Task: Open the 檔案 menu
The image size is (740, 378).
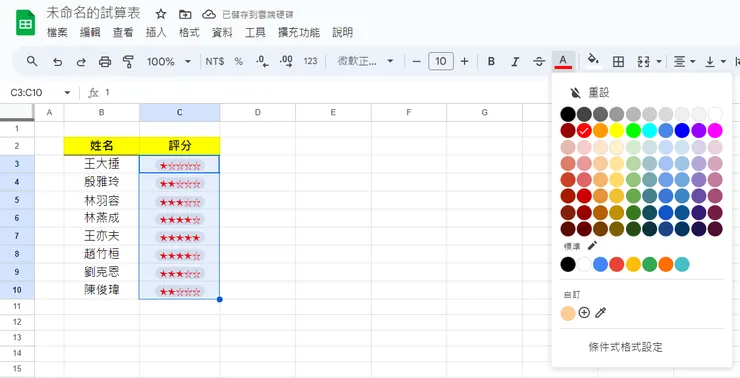Action: (58, 33)
